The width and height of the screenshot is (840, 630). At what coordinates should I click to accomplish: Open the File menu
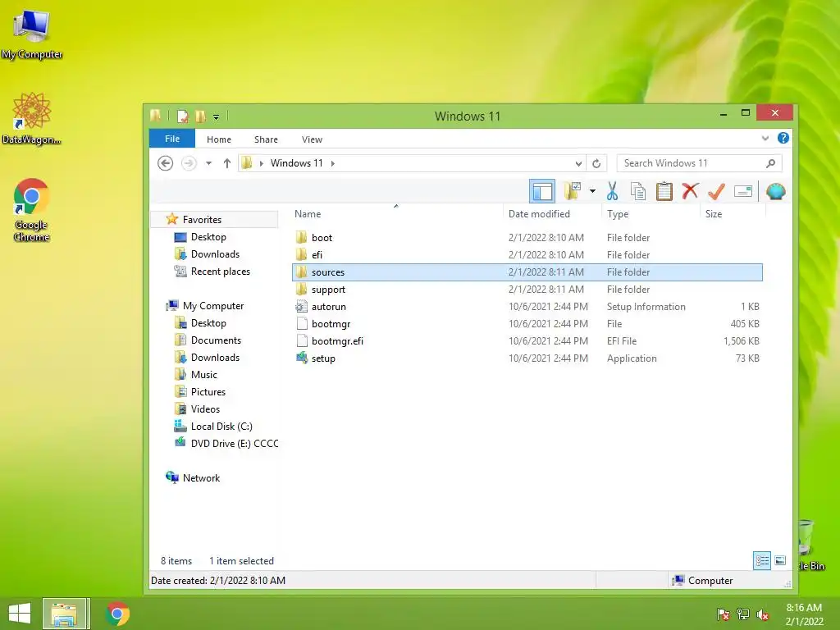tap(172, 139)
